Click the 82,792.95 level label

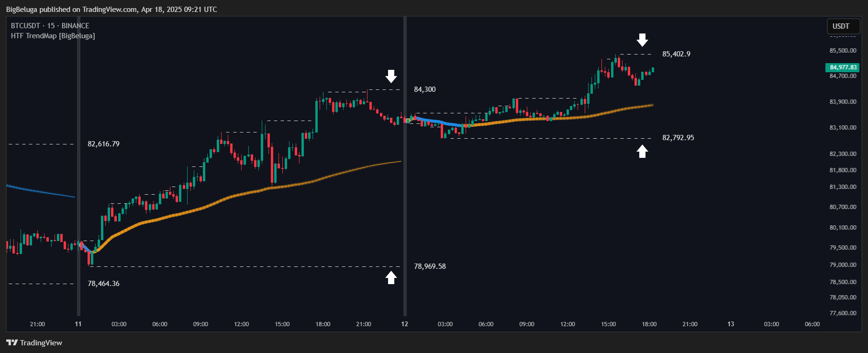click(x=678, y=138)
